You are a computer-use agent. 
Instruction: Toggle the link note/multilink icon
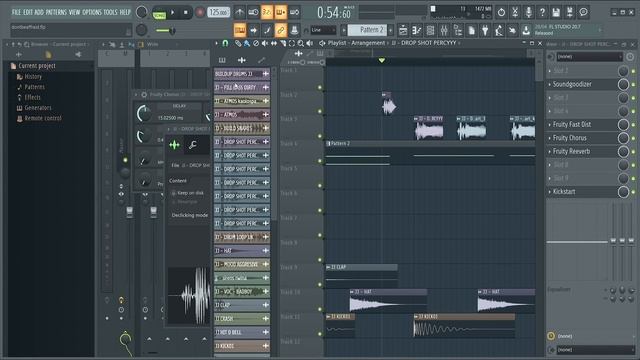point(280,30)
